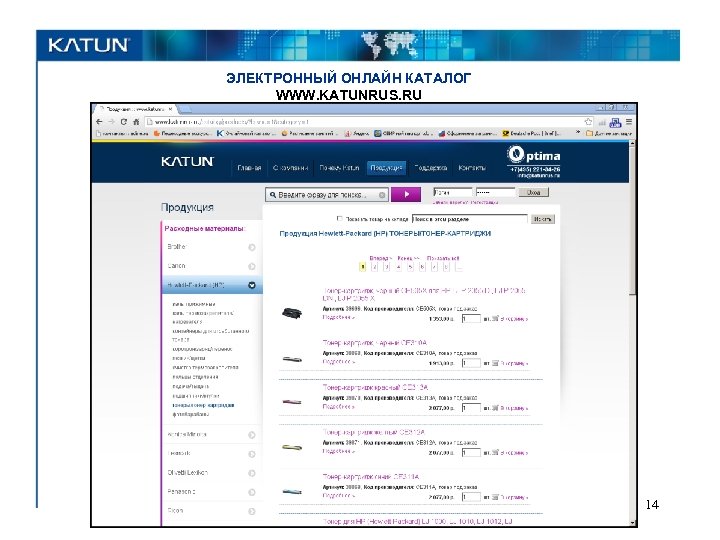Click the blue extension icon beside the menu
The height and width of the screenshot is (540, 720).
pos(615,123)
